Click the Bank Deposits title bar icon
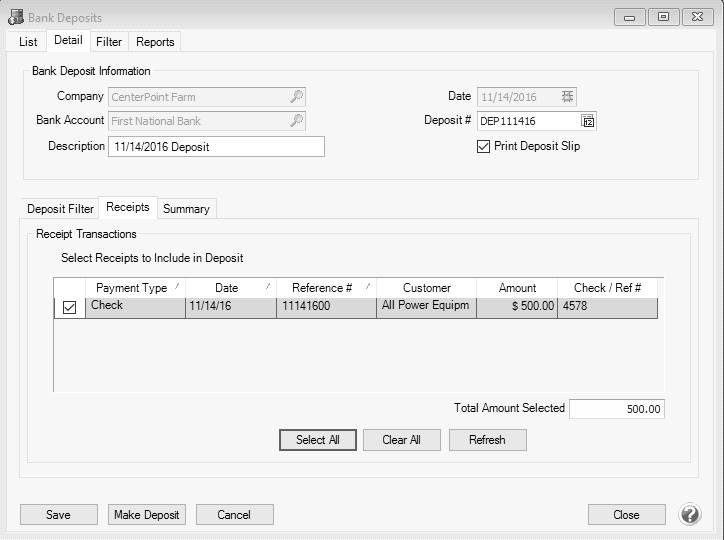 tap(16, 17)
